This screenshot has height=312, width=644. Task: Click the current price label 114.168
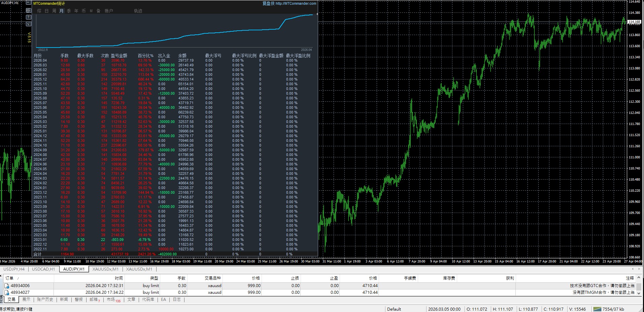click(x=635, y=22)
